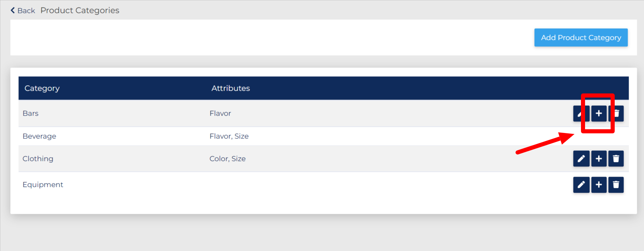644x251 pixels.
Task: Edit the Clothing category with pencil icon
Action: [581, 159]
